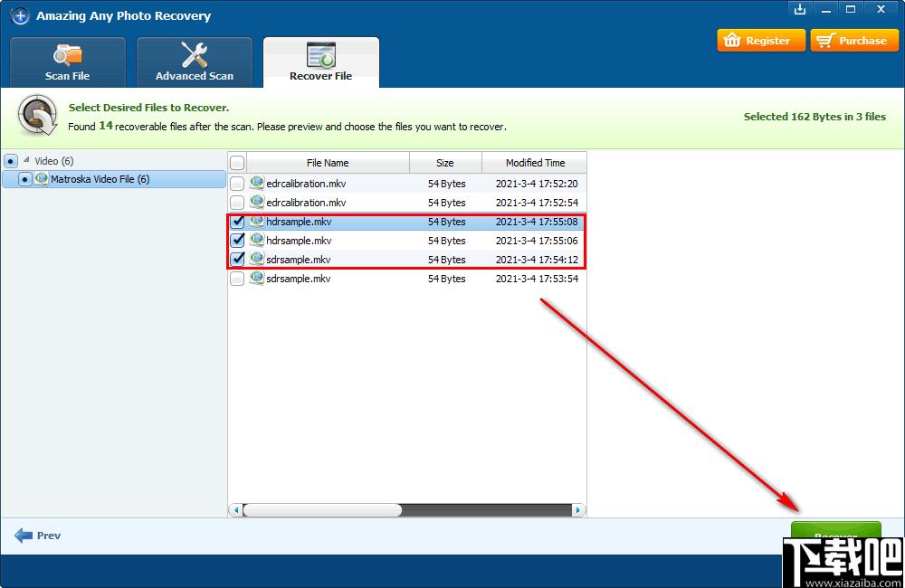Image resolution: width=905 pixels, height=588 pixels.
Task: Click the Register button
Action: pos(761,41)
